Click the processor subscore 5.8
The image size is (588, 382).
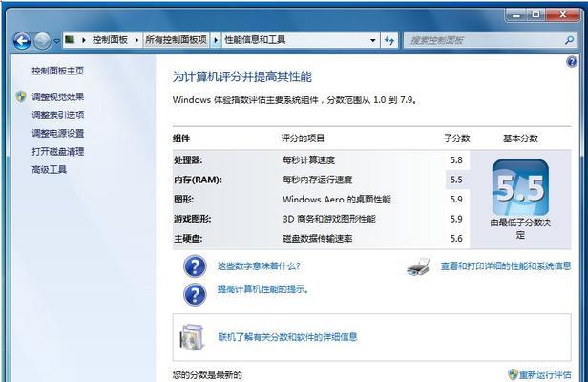pyautogui.click(x=456, y=160)
